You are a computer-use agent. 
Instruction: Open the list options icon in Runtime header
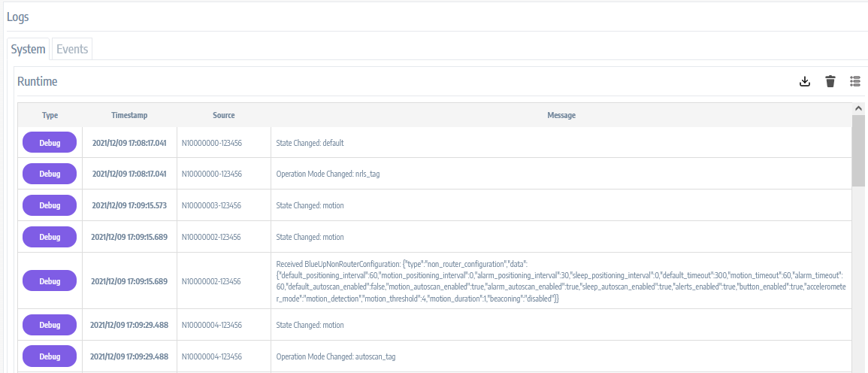click(x=855, y=81)
